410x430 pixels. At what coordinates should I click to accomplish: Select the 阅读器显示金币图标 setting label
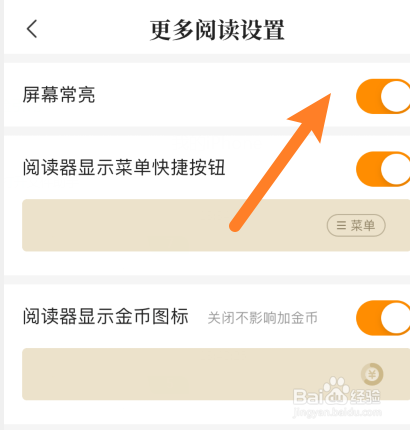tap(106, 316)
